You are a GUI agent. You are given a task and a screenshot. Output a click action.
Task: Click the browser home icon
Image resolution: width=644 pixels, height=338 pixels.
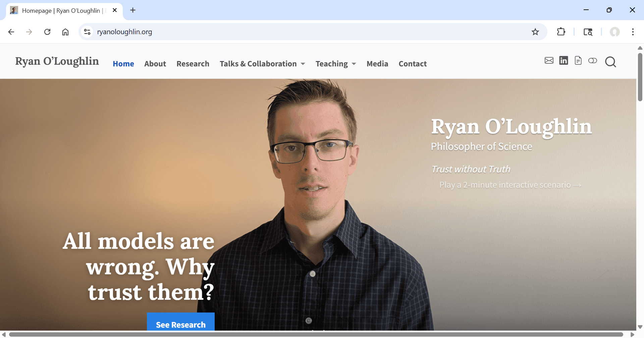click(x=65, y=32)
